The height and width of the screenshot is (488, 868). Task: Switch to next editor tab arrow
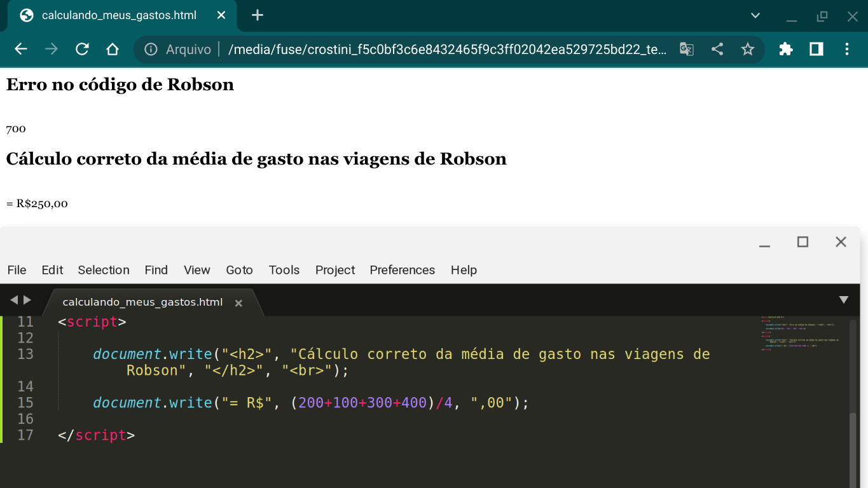(x=27, y=300)
